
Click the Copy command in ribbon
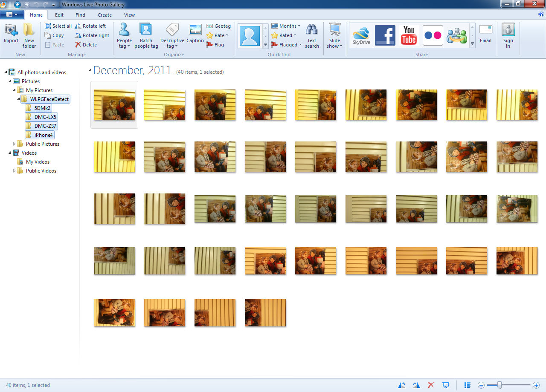54,35
